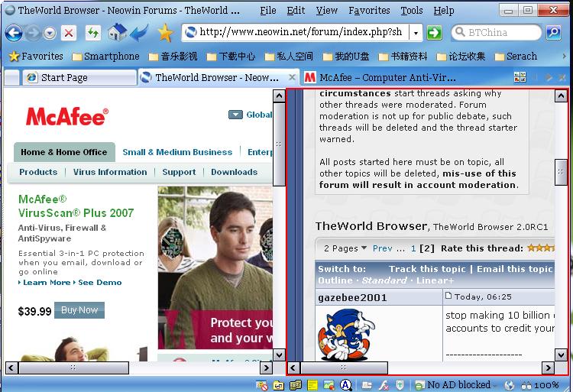
Task: Click the BTChina search box
Action: [x=497, y=33]
